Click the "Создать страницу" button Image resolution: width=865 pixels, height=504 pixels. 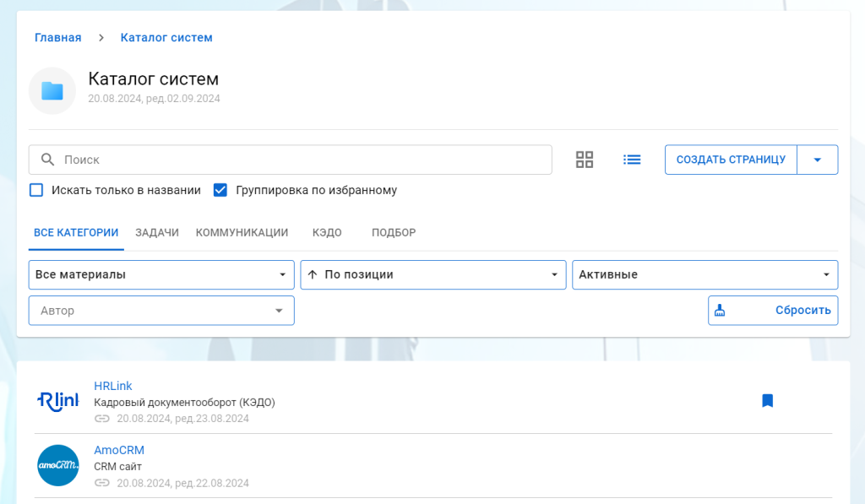tap(731, 160)
